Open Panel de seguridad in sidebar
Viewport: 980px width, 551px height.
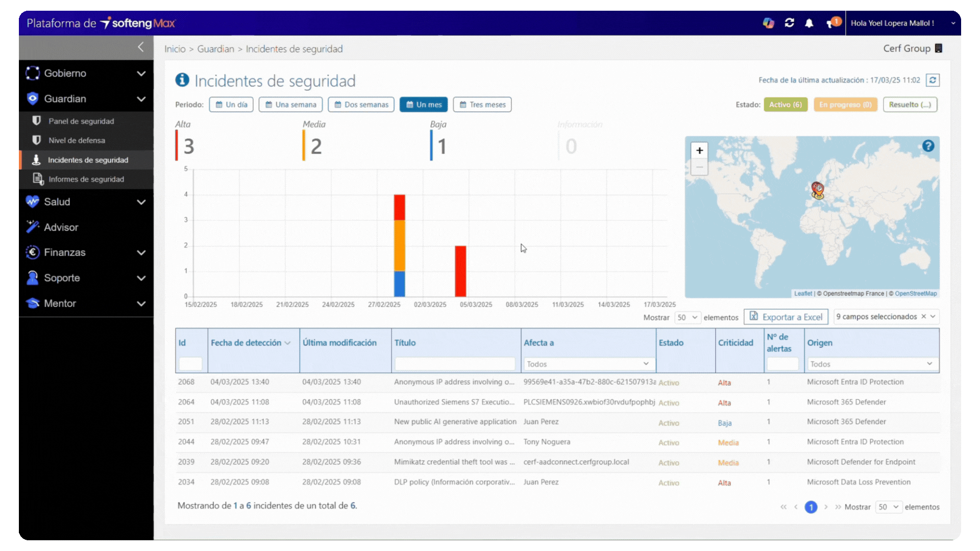tap(81, 121)
